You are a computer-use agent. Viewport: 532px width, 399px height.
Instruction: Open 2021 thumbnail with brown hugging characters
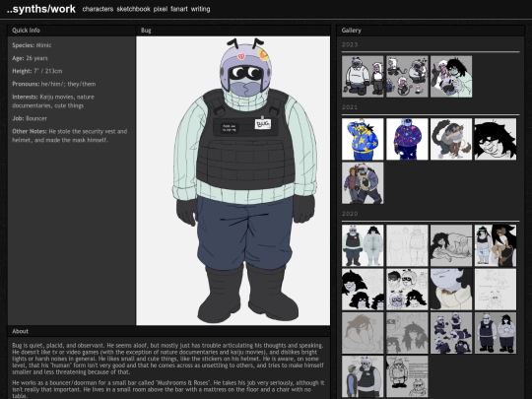[451, 139]
